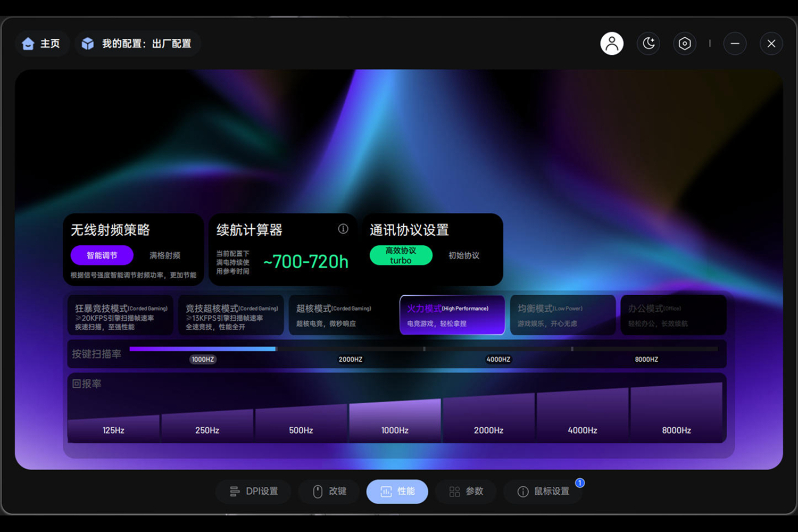
Task: Open the 我的配置 cube icon
Action: pyautogui.click(x=87, y=44)
